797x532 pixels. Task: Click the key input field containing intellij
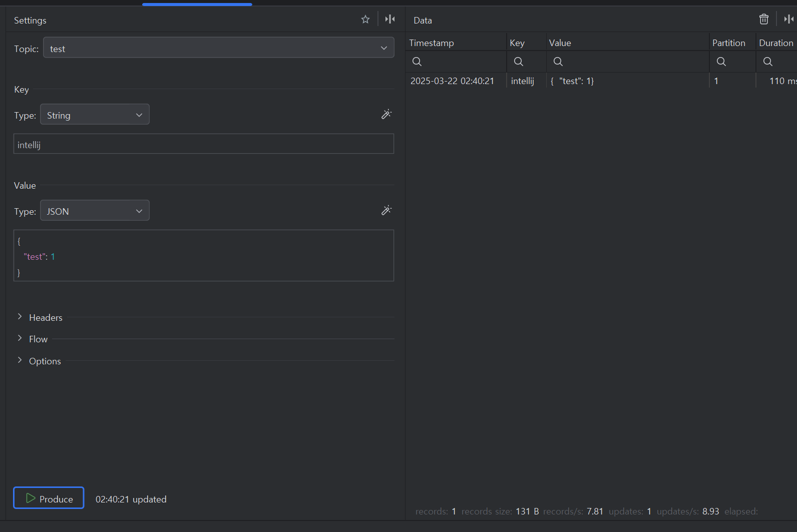pyautogui.click(x=204, y=144)
